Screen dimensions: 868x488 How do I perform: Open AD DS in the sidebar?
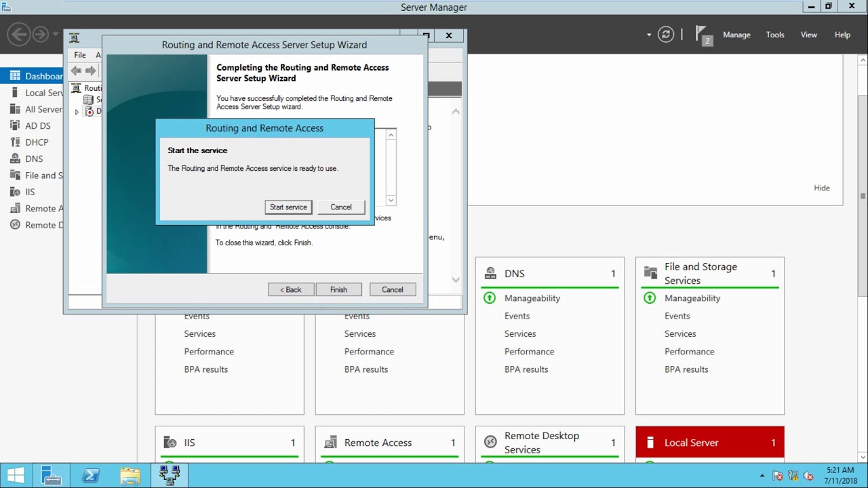[31, 125]
